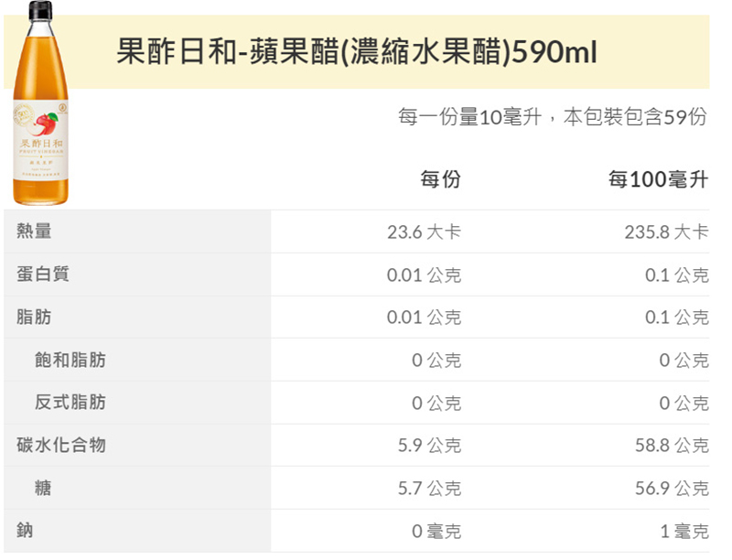Image resolution: width=732 pixels, height=560 pixels.
Task: Click the 23.6 大卡 per-serving value
Action: click(424, 232)
